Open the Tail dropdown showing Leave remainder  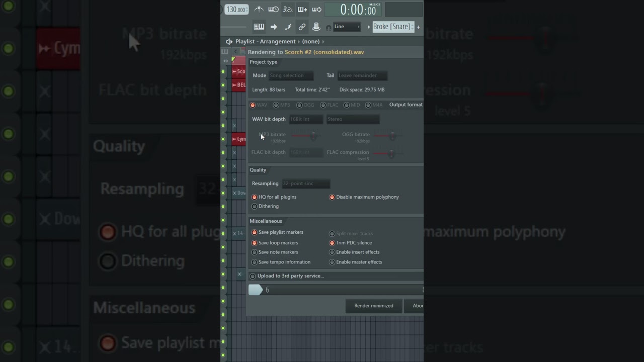362,76
